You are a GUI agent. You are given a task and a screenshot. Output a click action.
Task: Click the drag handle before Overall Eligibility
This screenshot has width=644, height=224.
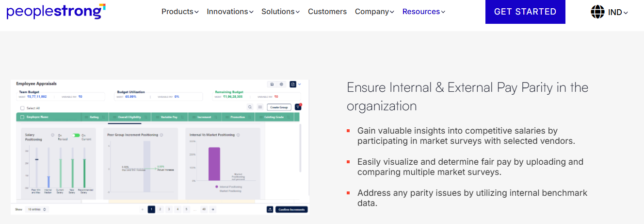[114, 117]
